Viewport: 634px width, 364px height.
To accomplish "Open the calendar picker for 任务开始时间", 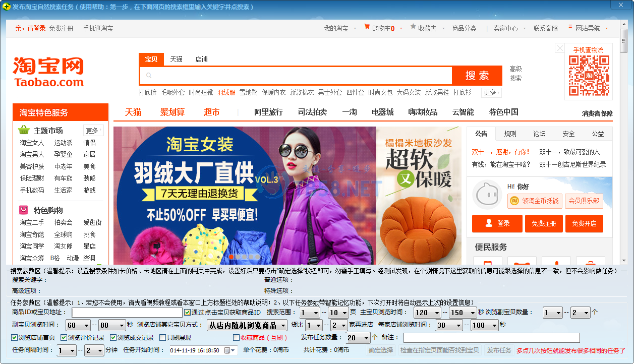I will pos(228,350).
